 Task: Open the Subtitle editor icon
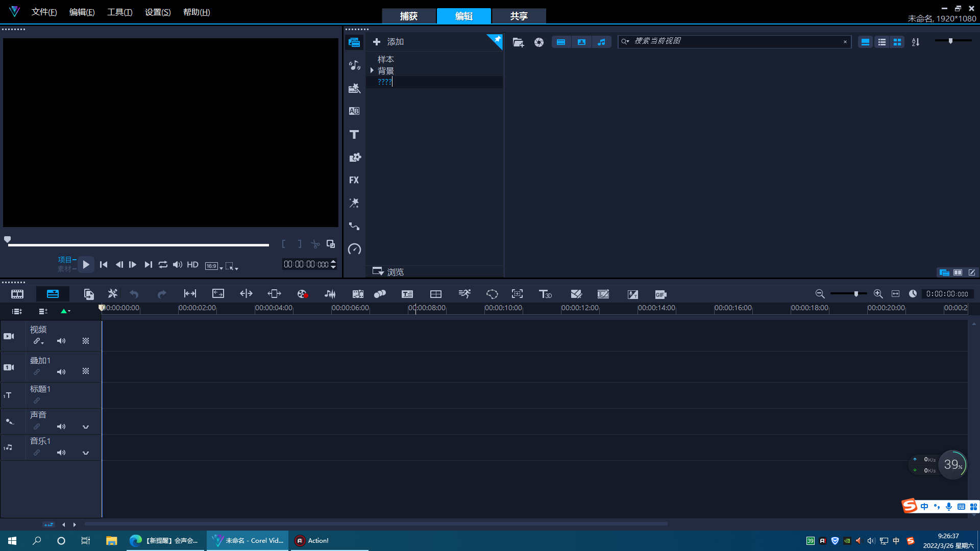[x=407, y=294]
